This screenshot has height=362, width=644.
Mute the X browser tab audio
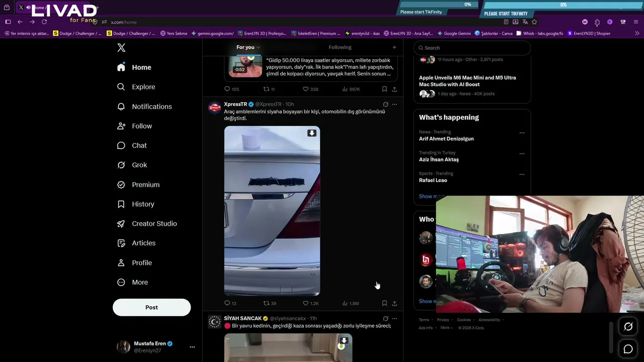pyautogui.click(x=28, y=8)
